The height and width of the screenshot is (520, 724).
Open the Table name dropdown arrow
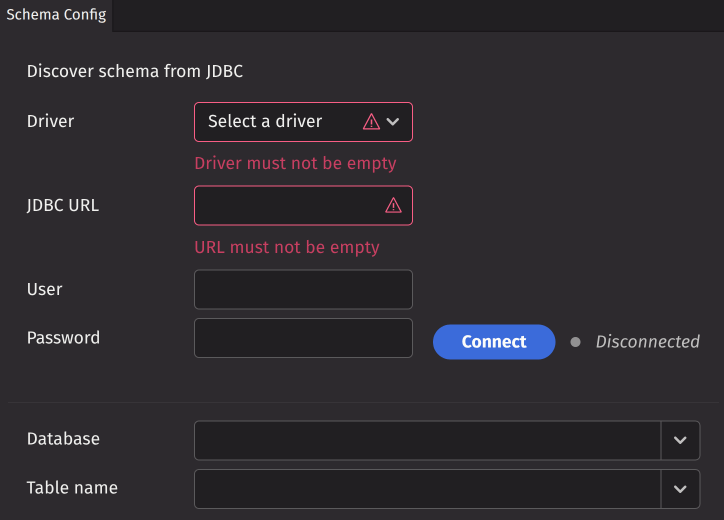pyautogui.click(x=680, y=489)
